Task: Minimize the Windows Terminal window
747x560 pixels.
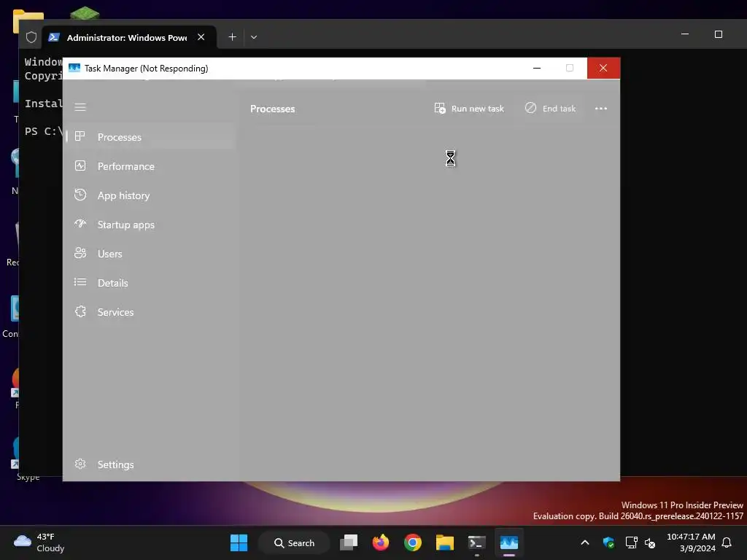Action: tap(685, 34)
